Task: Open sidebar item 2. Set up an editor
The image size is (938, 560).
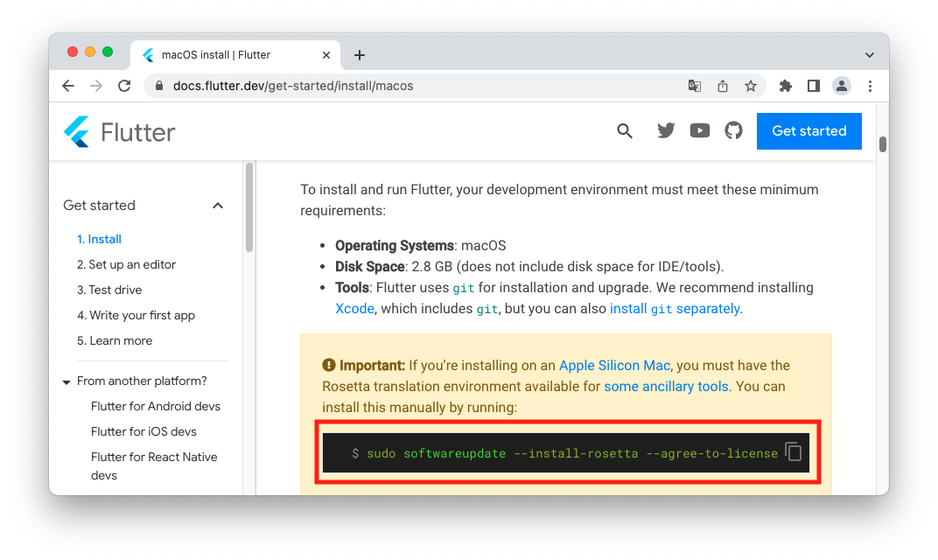Action: tap(126, 264)
